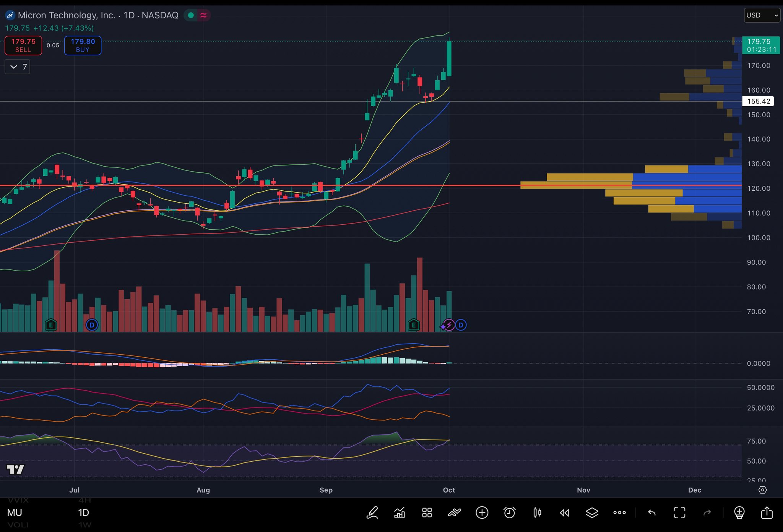This screenshot has width=783, height=532.
Task: Open the indicators chart icon
Action: click(400, 513)
